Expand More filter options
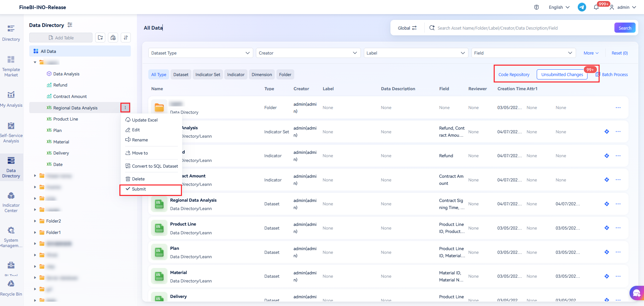 591,53
